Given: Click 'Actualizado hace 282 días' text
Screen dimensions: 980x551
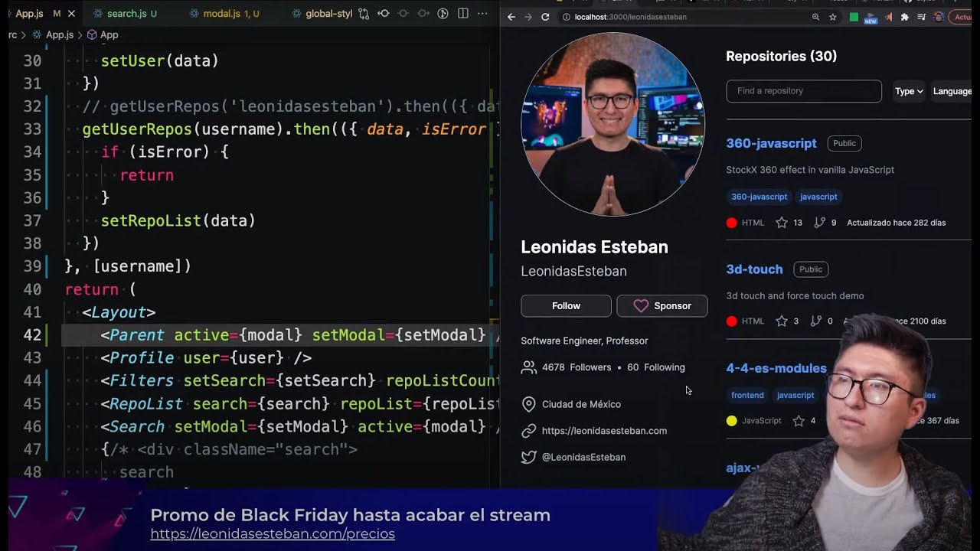Looking at the screenshot, I should [x=896, y=223].
